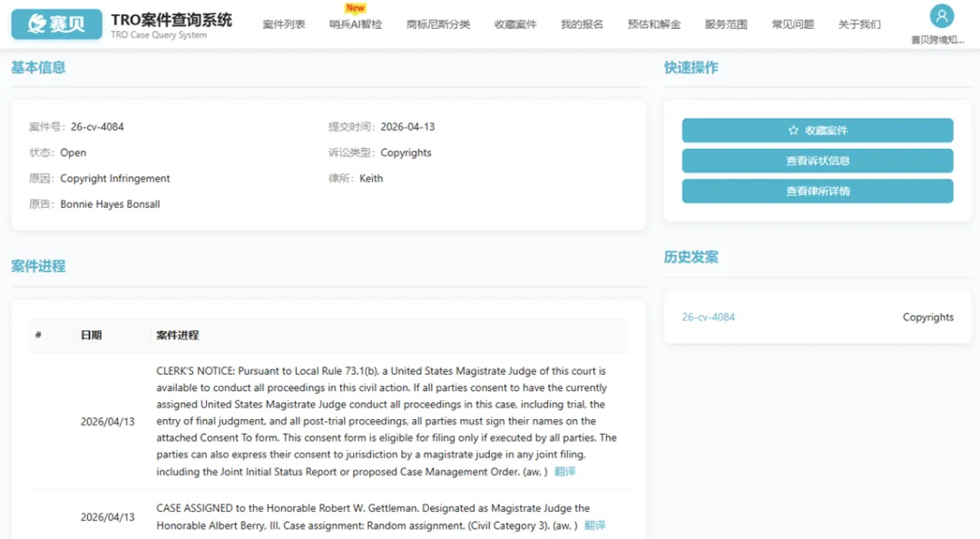Click the submission date 2026-04-13

point(407,126)
